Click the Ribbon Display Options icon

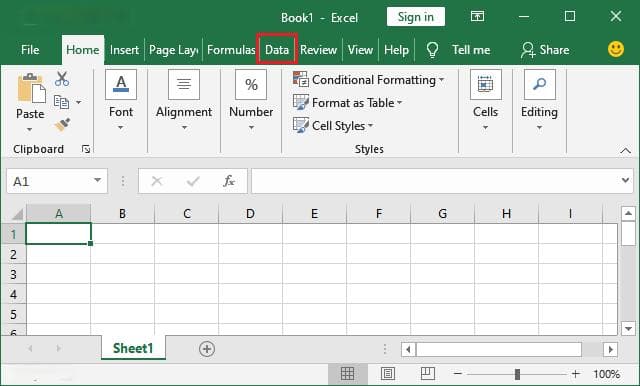[477, 16]
